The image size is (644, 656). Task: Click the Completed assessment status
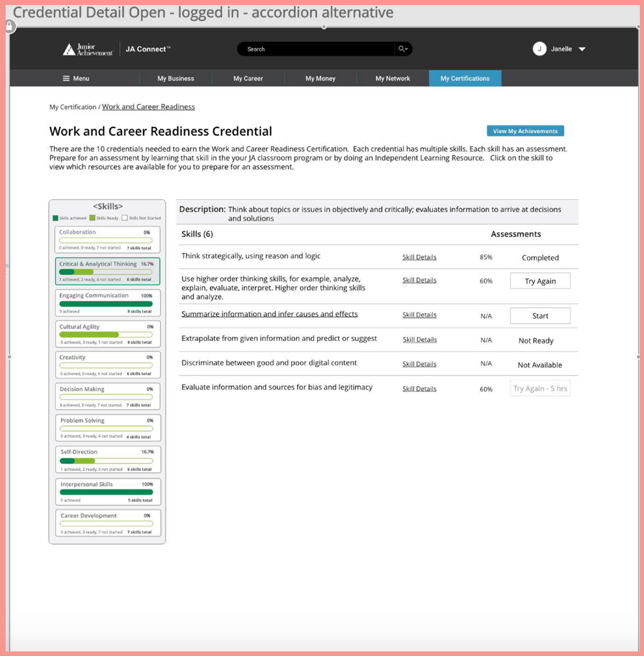pos(540,257)
